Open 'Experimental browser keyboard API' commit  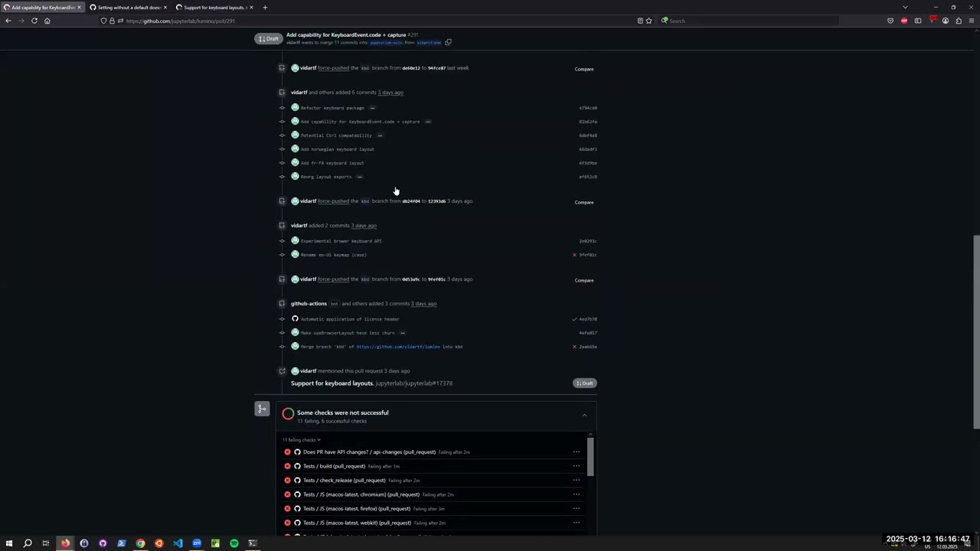[x=341, y=241]
